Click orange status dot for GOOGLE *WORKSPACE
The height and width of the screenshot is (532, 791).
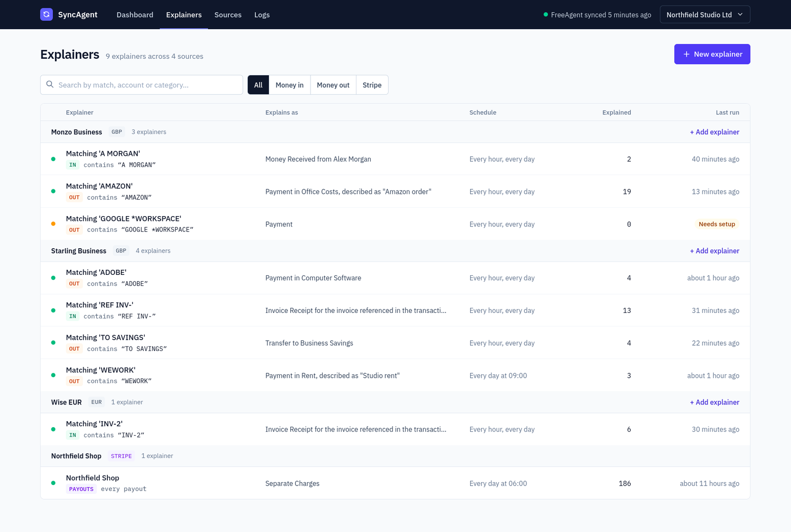(53, 224)
